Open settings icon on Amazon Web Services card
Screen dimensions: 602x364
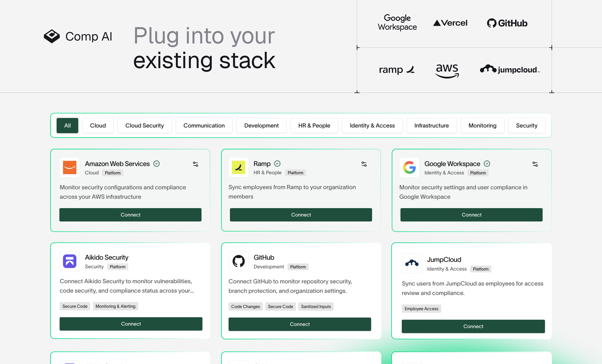tap(196, 164)
